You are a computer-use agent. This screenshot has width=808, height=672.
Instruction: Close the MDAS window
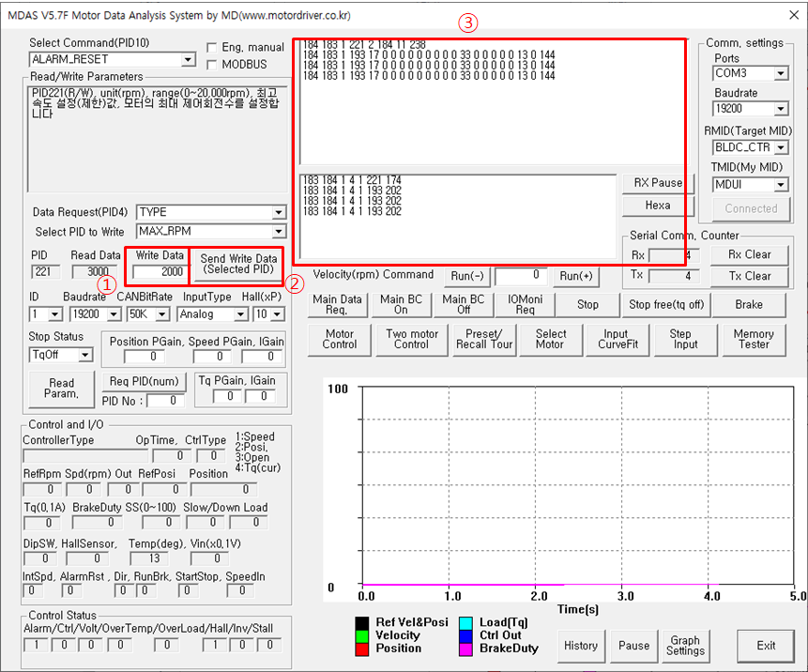(x=794, y=15)
